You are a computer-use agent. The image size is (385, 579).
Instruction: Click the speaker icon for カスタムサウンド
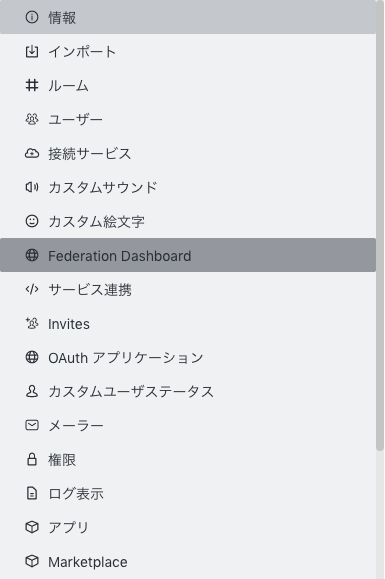pyautogui.click(x=32, y=187)
